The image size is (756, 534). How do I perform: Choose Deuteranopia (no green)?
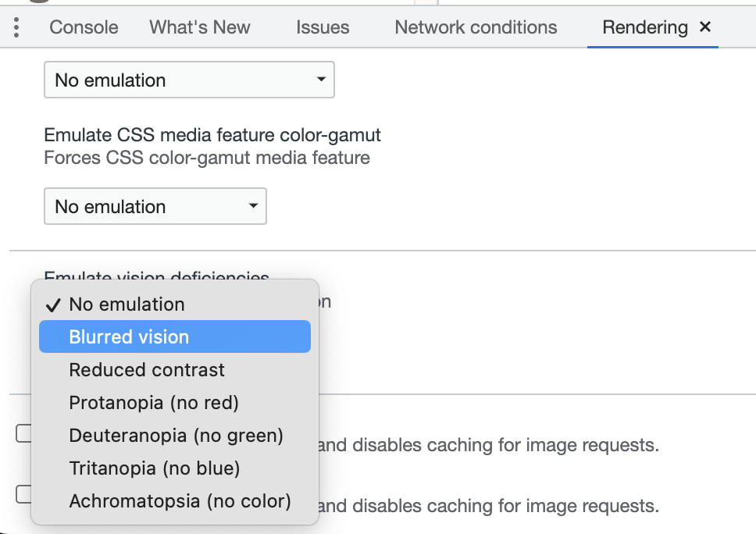174,435
